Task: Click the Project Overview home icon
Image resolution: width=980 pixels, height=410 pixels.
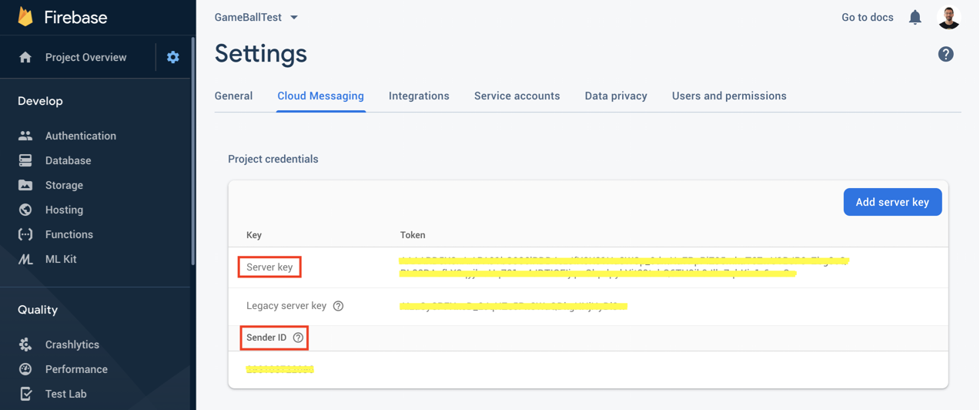Action: (x=25, y=57)
